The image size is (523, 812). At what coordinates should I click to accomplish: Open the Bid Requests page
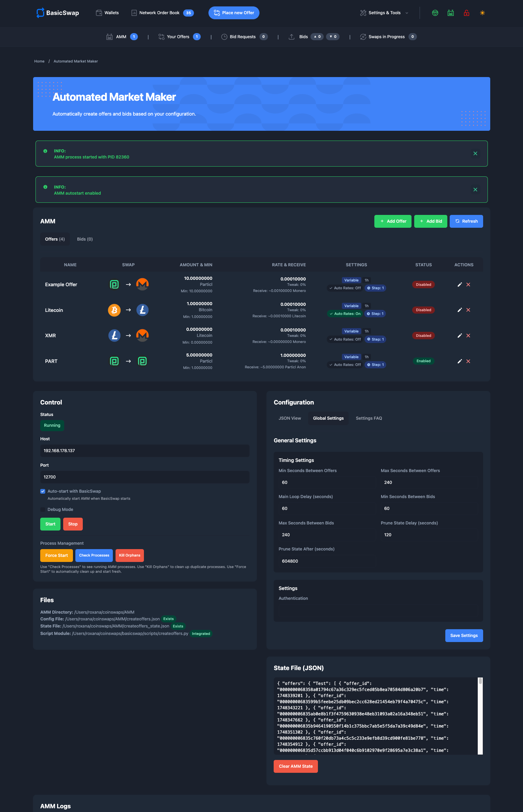244,37
